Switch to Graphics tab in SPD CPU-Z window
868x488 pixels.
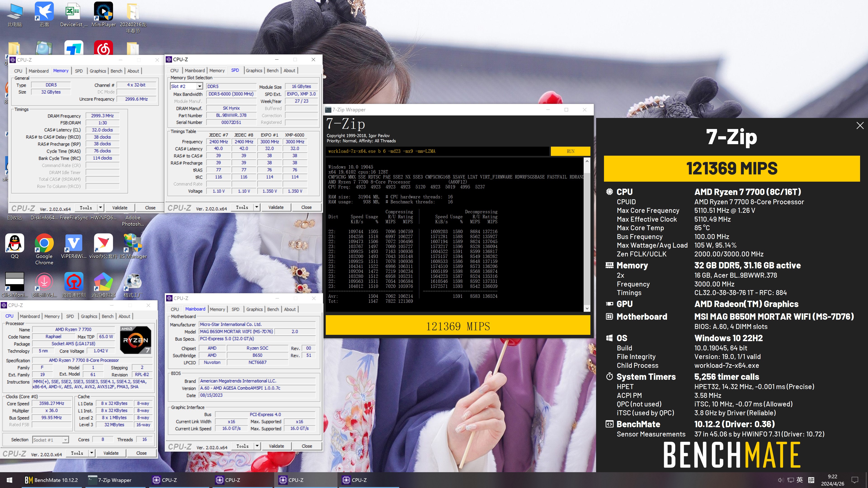point(254,70)
